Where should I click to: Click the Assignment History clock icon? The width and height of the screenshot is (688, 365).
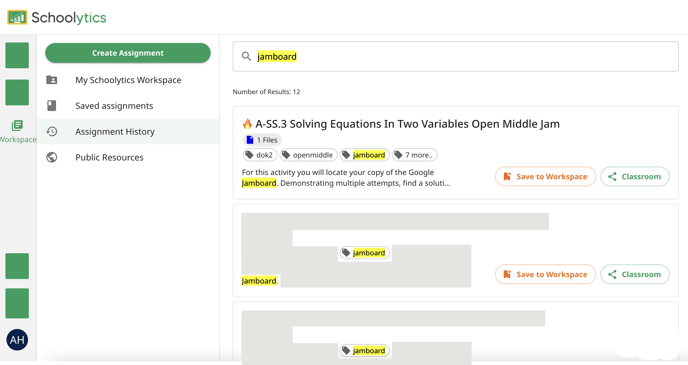[52, 132]
